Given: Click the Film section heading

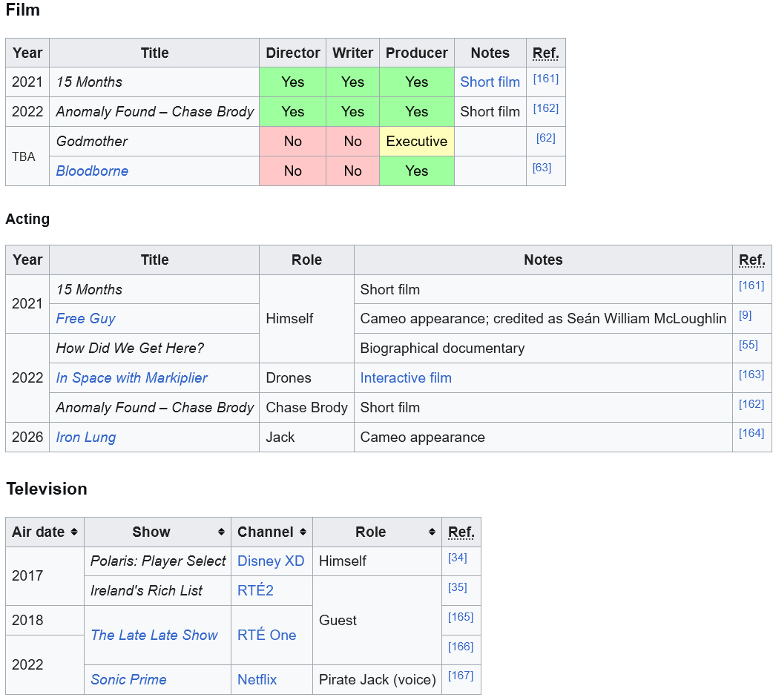Looking at the screenshot, I should (x=23, y=10).
